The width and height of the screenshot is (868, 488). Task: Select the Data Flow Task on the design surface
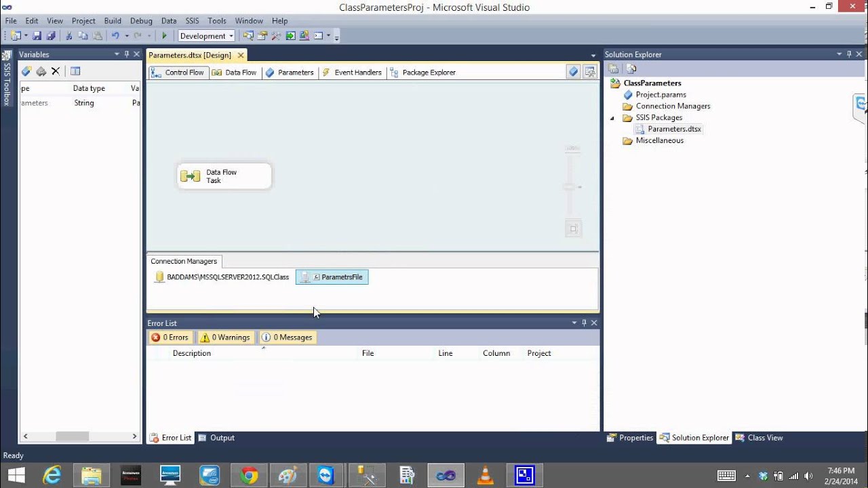(x=224, y=176)
